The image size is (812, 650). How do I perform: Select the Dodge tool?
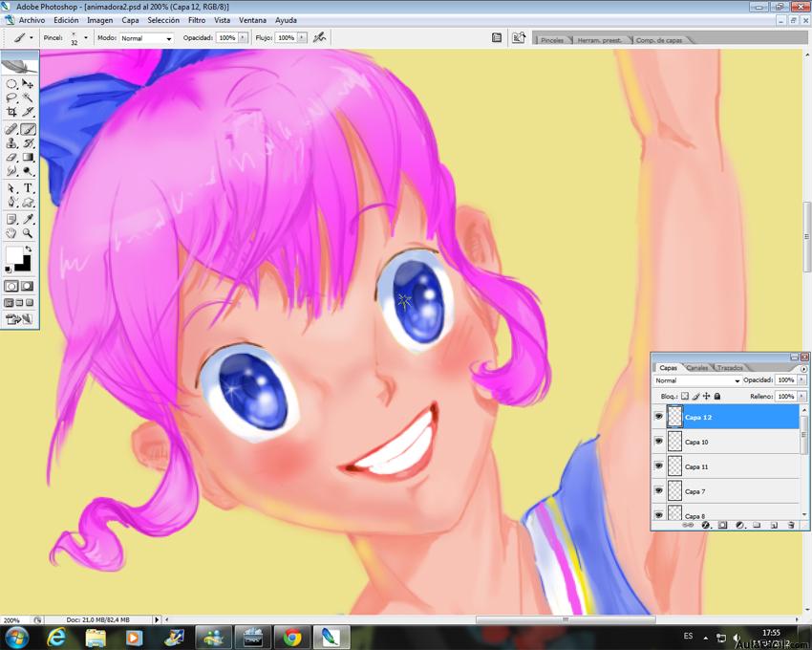tap(28, 171)
